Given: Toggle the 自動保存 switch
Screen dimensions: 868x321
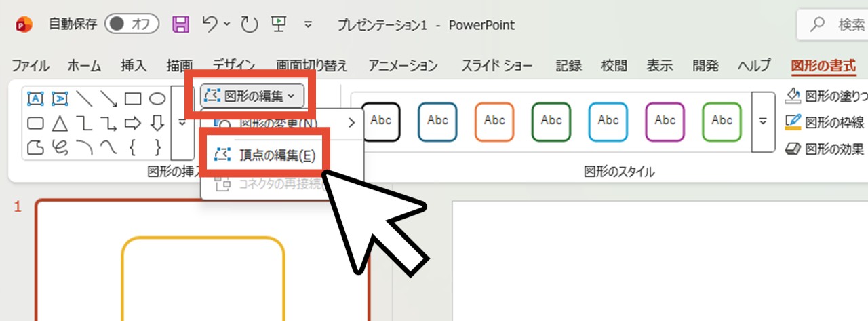Looking at the screenshot, I should point(132,24).
